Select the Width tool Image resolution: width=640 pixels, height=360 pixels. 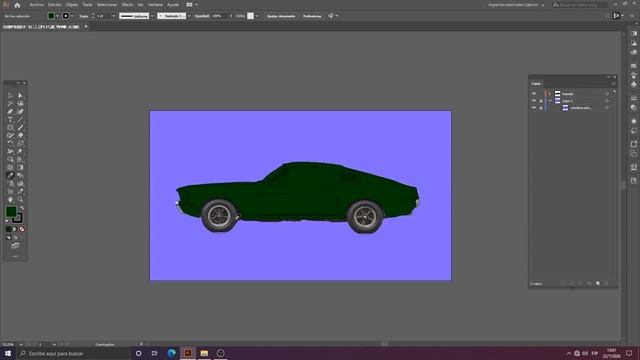click(10, 151)
